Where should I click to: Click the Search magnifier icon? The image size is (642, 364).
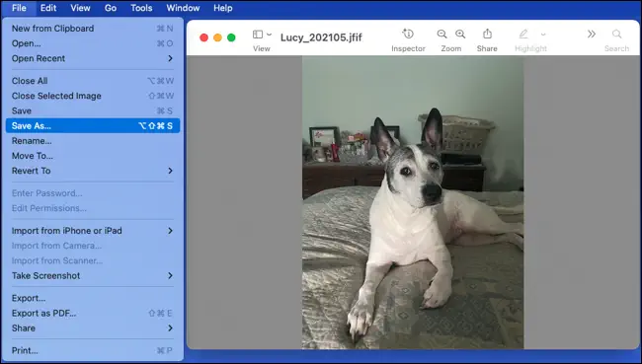pos(616,34)
